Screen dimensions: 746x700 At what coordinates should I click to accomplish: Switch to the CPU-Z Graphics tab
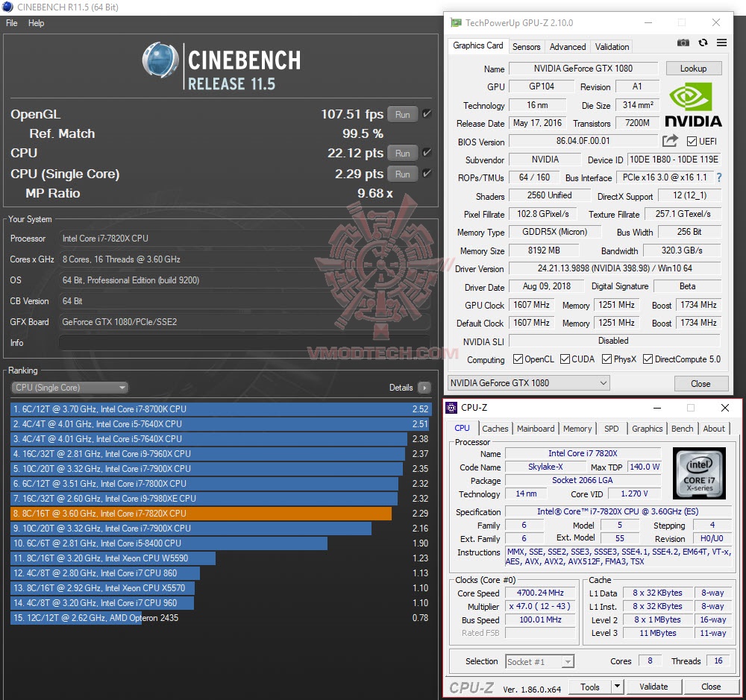647,429
